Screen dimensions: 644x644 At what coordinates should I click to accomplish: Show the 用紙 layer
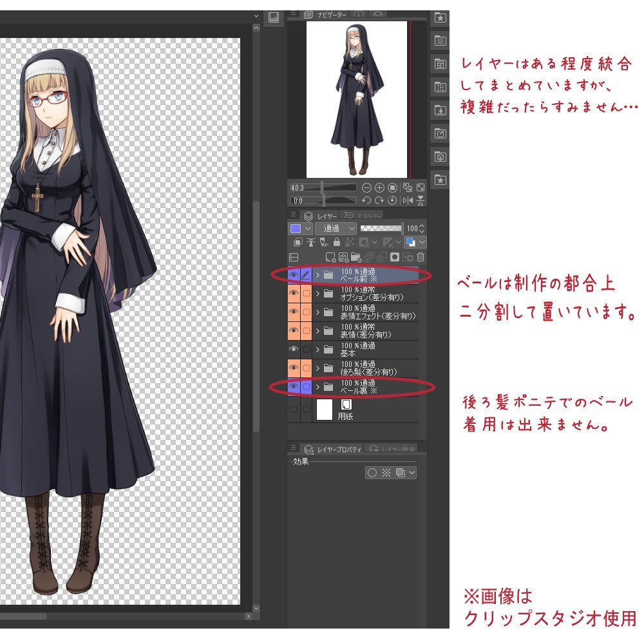tap(294, 408)
